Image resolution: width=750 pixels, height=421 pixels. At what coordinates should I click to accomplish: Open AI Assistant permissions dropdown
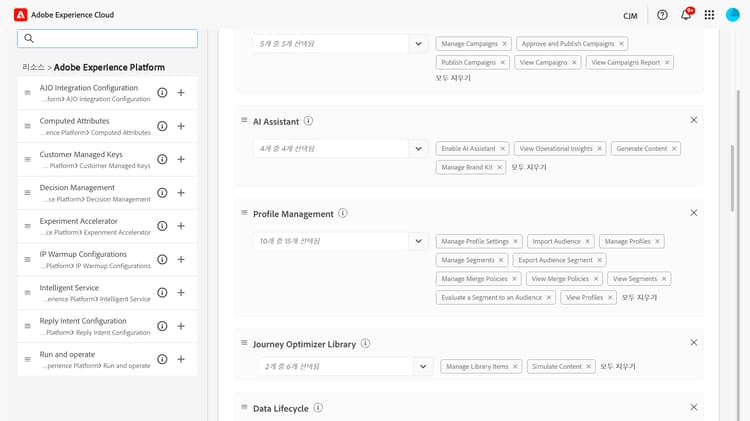pos(419,149)
